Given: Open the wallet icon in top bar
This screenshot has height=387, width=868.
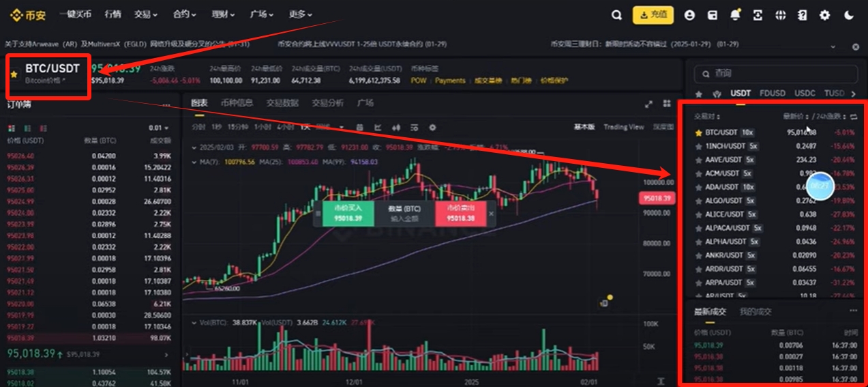Looking at the screenshot, I should pyautogui.click(x=713, y=15).
